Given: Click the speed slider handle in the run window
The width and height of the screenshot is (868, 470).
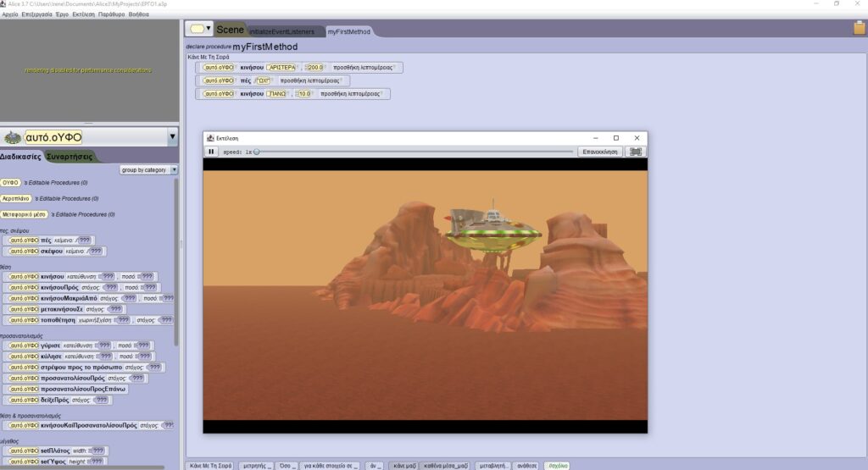Looking at the screenshot, I should coord(257,152).
